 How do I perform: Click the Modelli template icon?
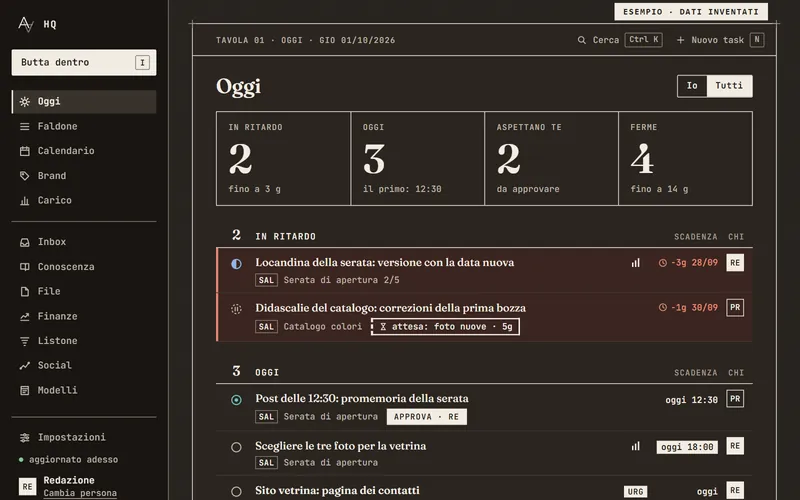coord(24,390)
